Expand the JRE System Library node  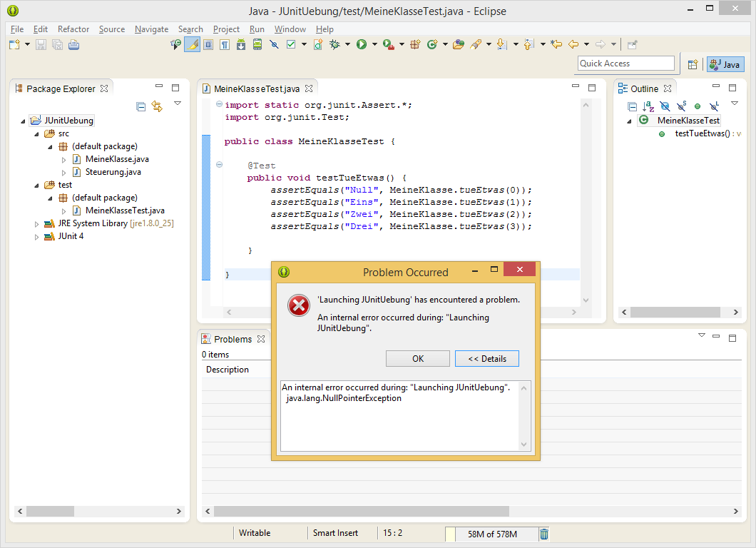tap(36, 224)
